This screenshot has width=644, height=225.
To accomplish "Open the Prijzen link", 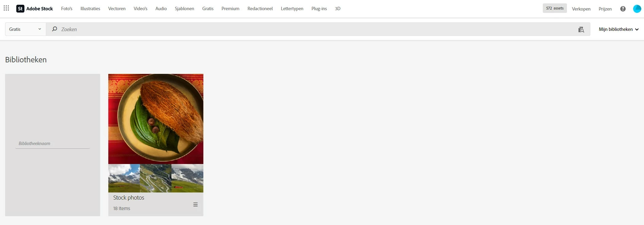I will tap(605, 9).
